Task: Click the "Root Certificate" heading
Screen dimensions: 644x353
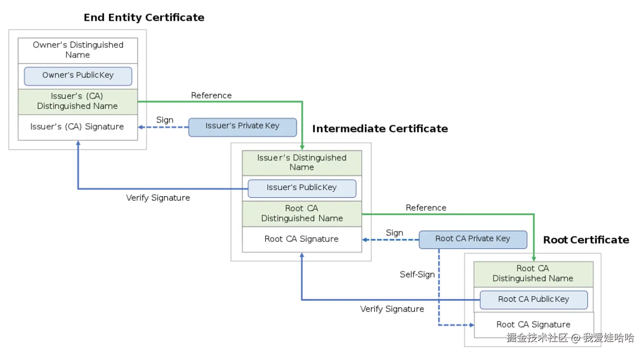Action: pos(586,240)
